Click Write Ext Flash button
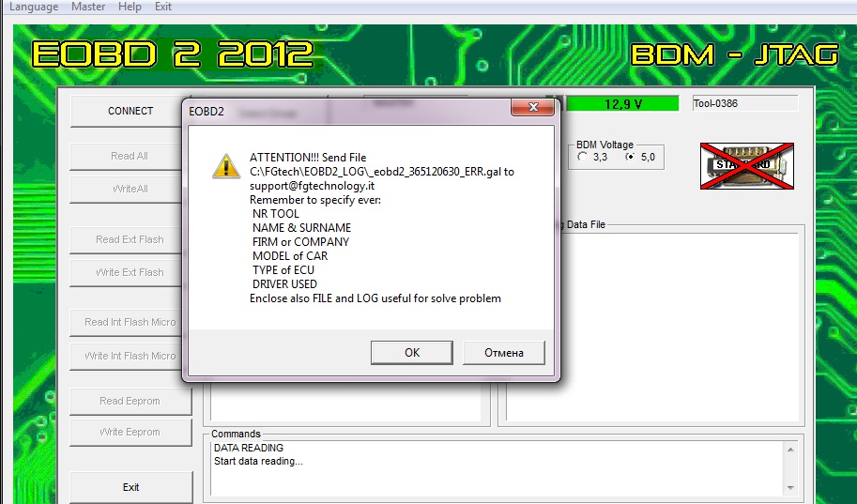This screenshot has height=504, width=857. (130, 272)
